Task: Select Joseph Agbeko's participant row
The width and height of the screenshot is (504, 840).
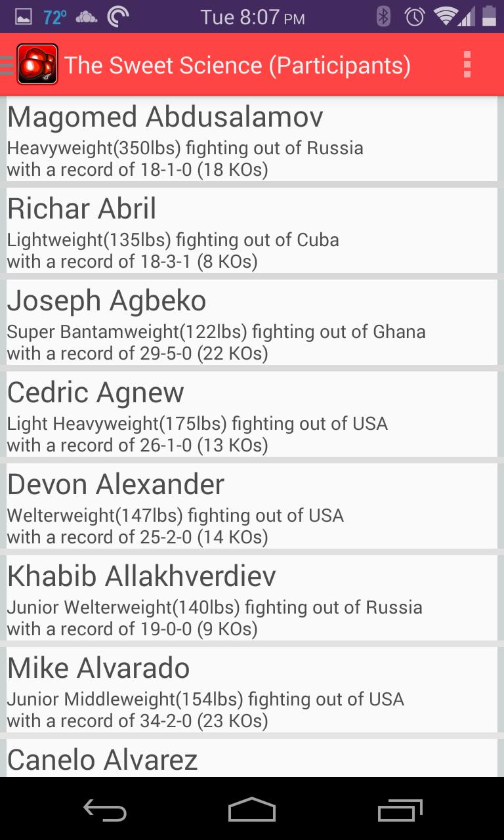Action: click(x=252, y=324)
